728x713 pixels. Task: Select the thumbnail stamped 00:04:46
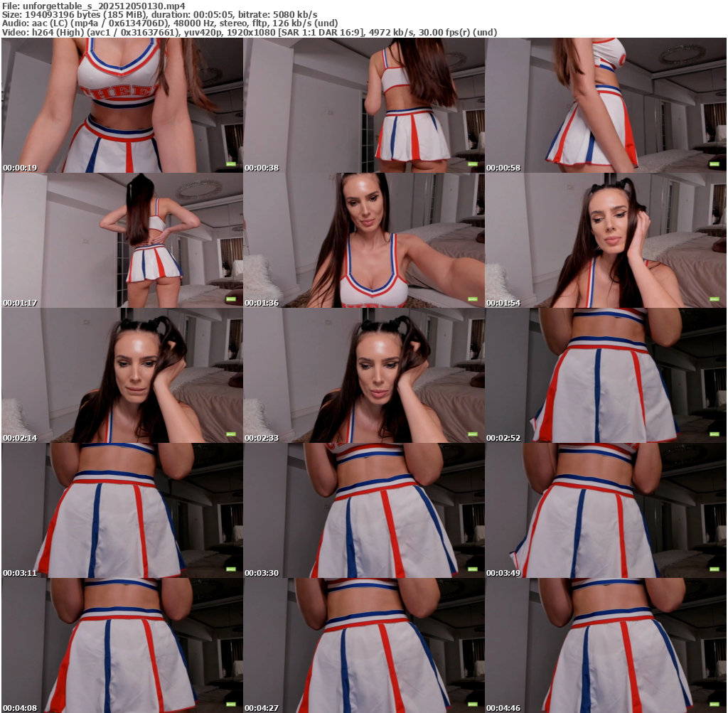[606, 645]
